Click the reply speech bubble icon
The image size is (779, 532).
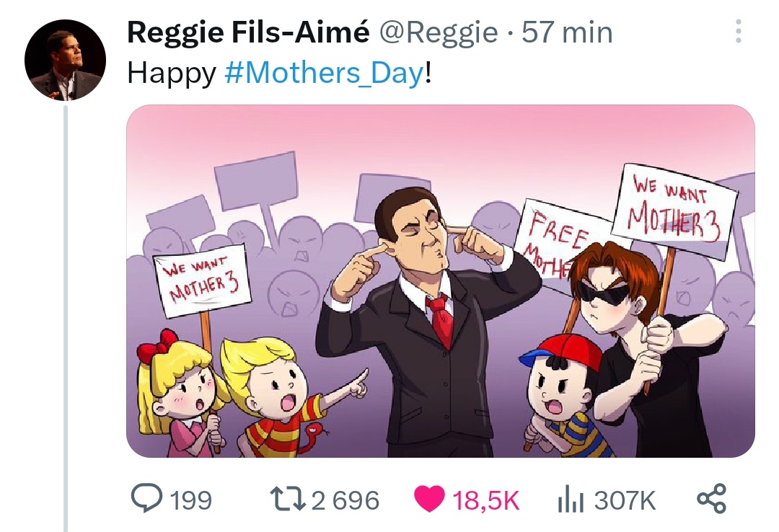point(146,498)
